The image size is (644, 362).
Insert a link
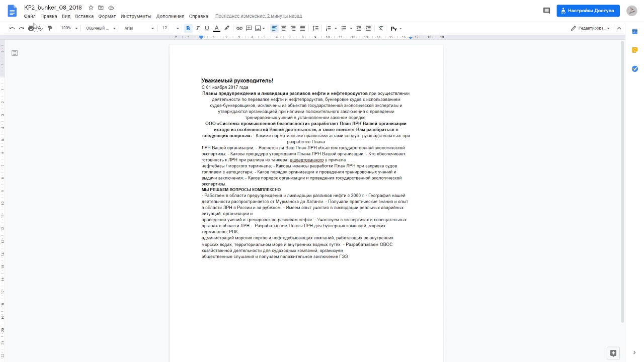239,28
